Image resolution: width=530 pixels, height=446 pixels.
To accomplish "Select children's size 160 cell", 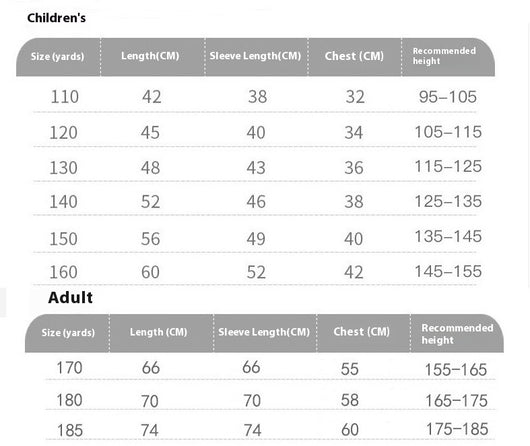I will coord(64,272).
